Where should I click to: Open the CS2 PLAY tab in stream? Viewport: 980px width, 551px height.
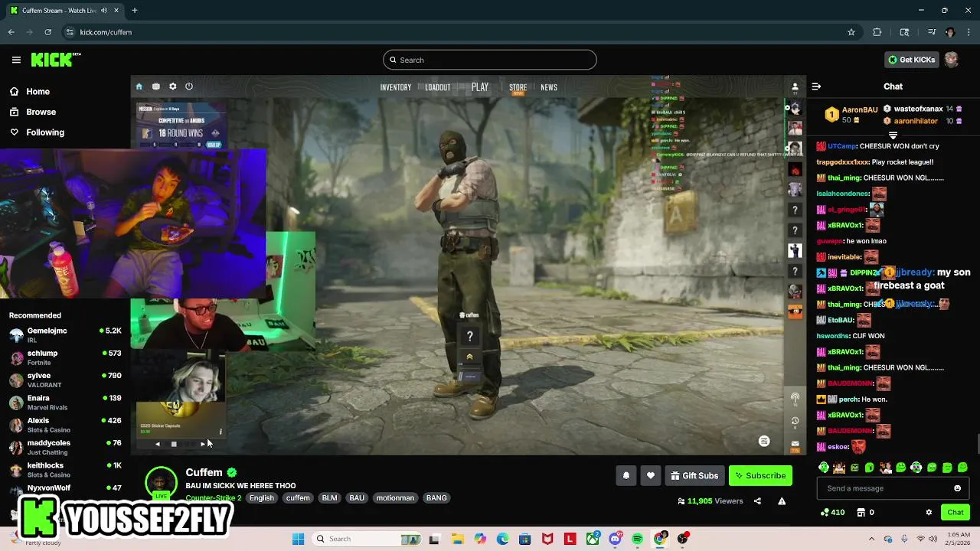(480, 87)
